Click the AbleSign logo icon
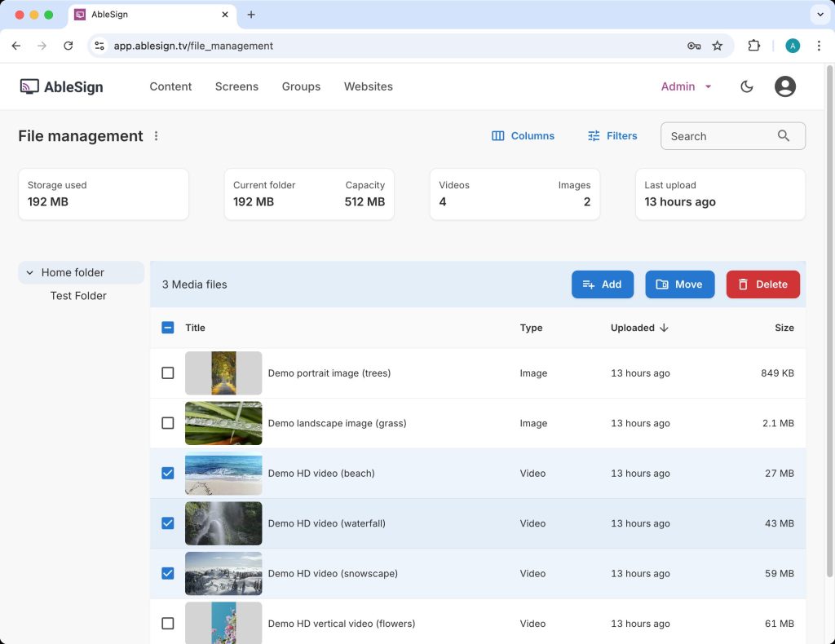The image size is (835, 644). point(29,86)
